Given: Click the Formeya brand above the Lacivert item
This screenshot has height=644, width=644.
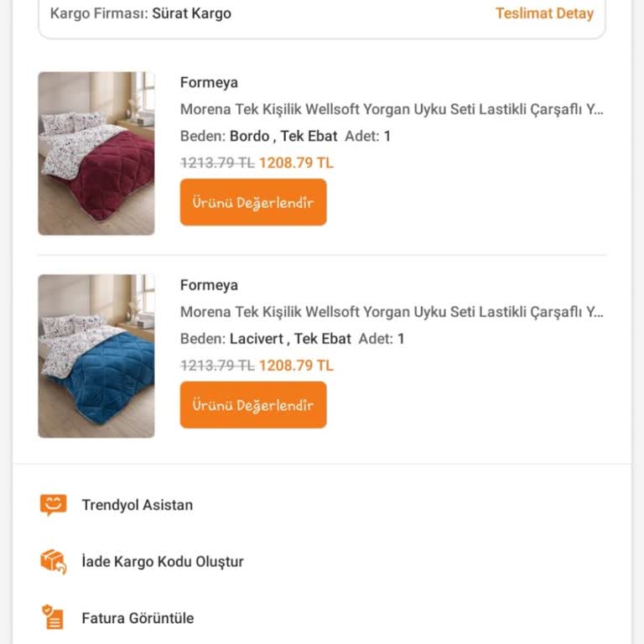Looking at the screenshot, I should click(x=209, y=285).
